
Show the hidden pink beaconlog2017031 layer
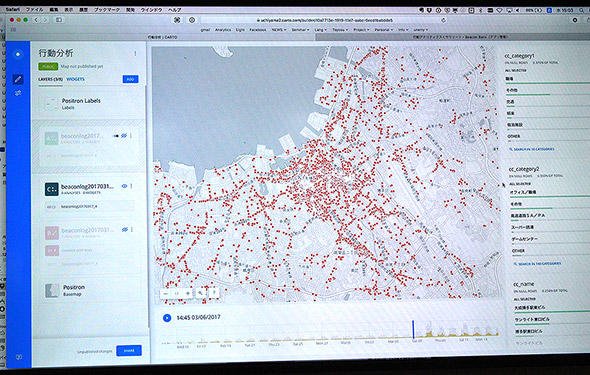(x=125, y=229)
